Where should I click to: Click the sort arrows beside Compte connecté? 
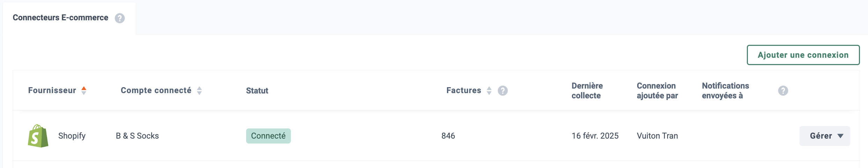point(199,91)
